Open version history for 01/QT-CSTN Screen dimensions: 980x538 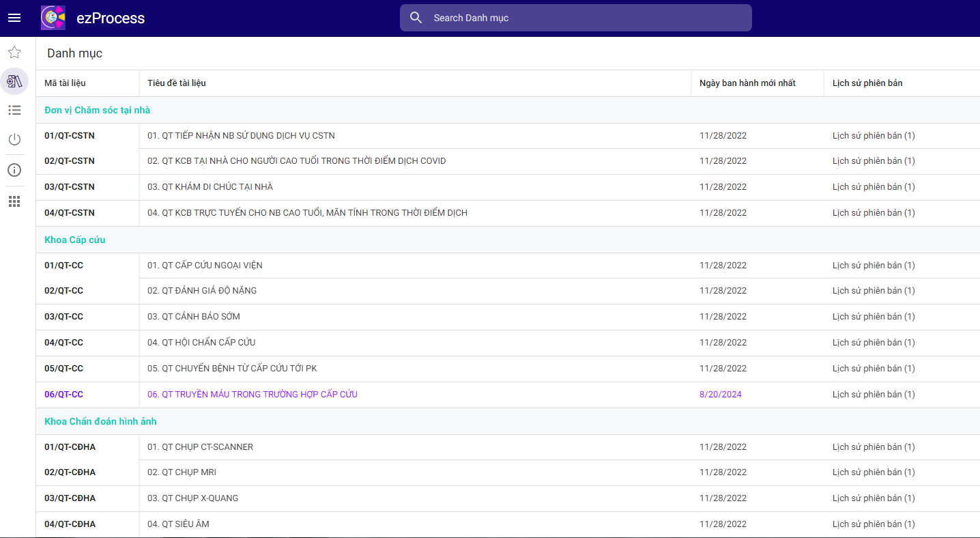[x=874, y=136]
